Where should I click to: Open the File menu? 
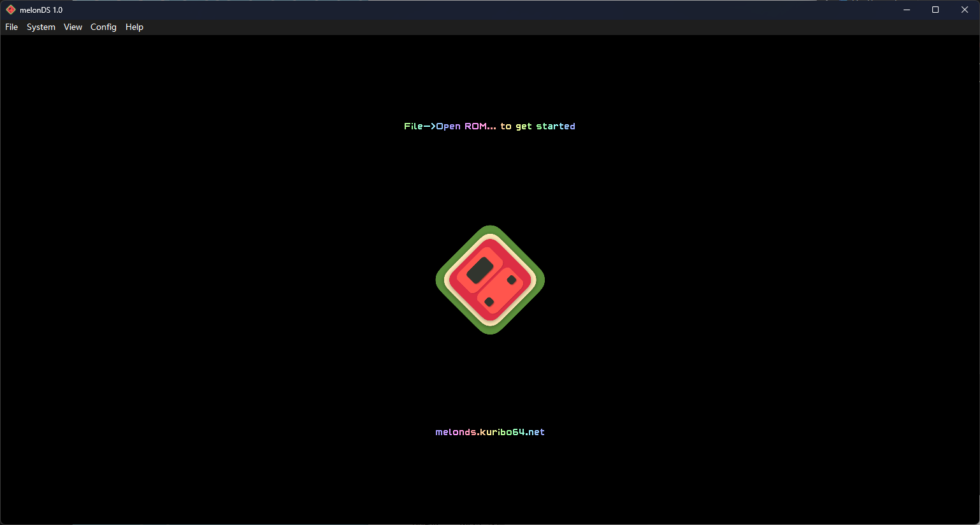(11, 27)
